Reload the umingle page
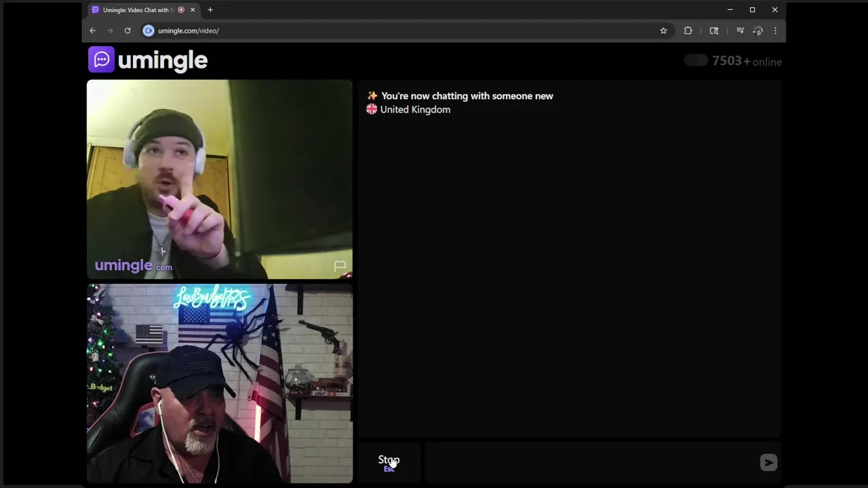 coord(127,30)
